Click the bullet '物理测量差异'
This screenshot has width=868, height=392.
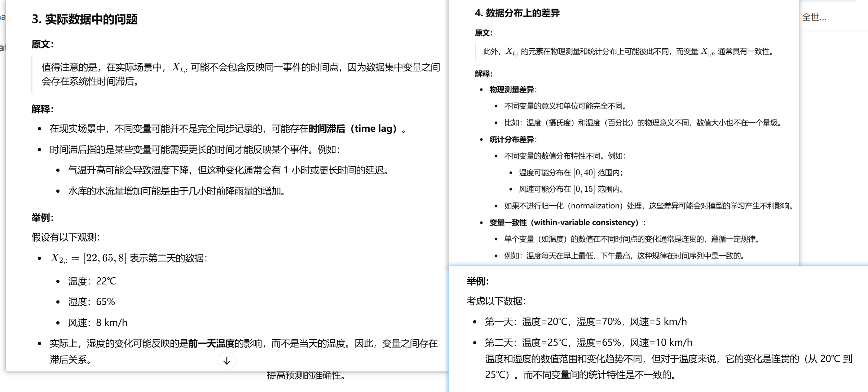[x=511, y=90]
